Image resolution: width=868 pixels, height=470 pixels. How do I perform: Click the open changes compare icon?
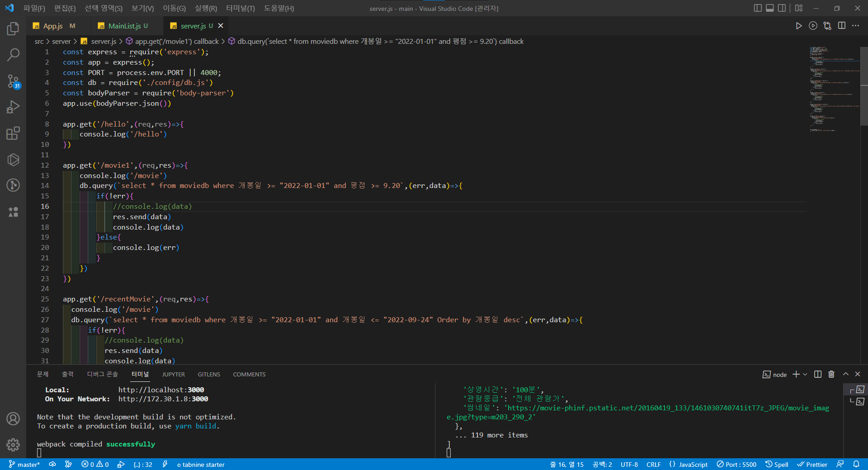click(x=827, y=26)
